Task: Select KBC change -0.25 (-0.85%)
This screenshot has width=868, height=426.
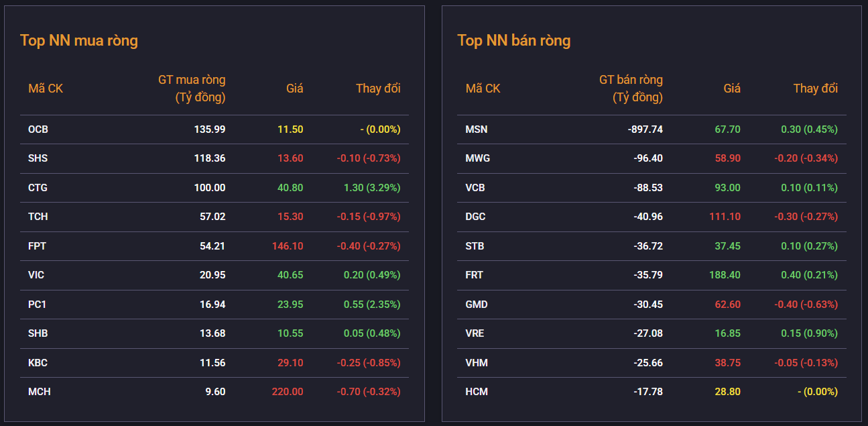Action: point(369,363)
